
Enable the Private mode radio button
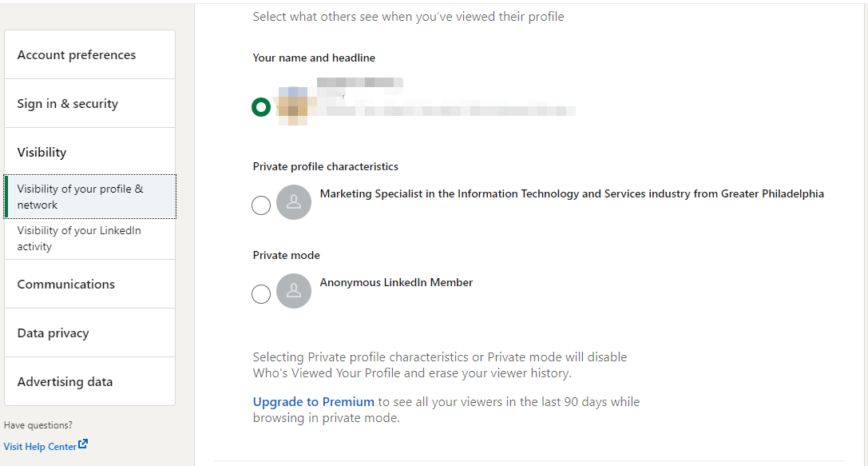tap(261, 294)
